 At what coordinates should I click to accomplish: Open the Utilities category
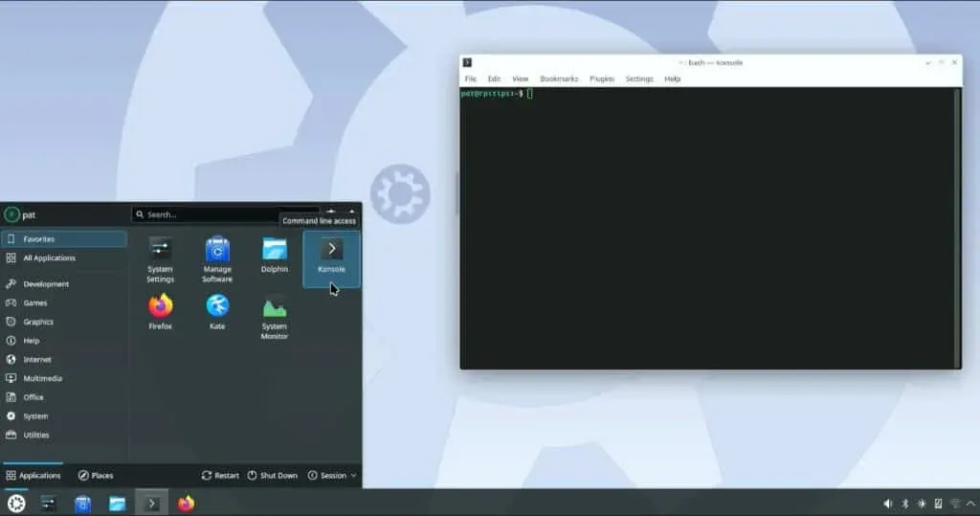[x=64, y=435]
